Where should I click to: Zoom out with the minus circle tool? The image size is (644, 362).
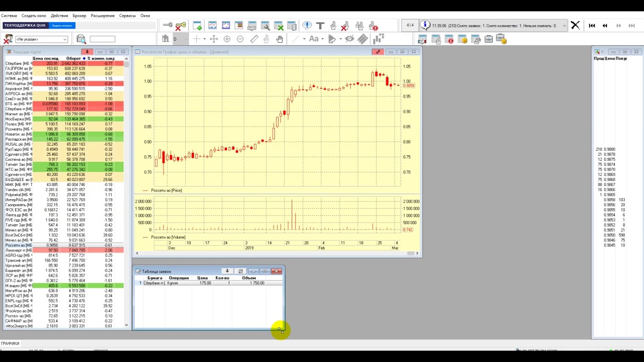(240, 39)
